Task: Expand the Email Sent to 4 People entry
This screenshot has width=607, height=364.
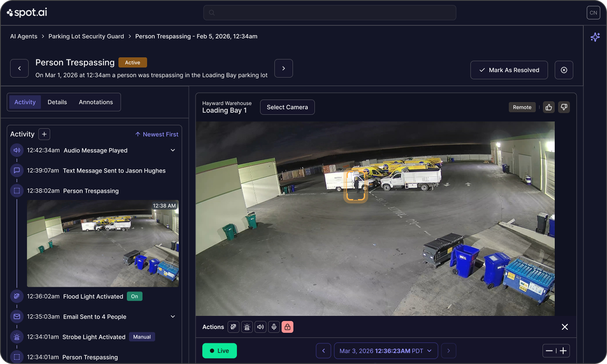Action: (173, 316)
